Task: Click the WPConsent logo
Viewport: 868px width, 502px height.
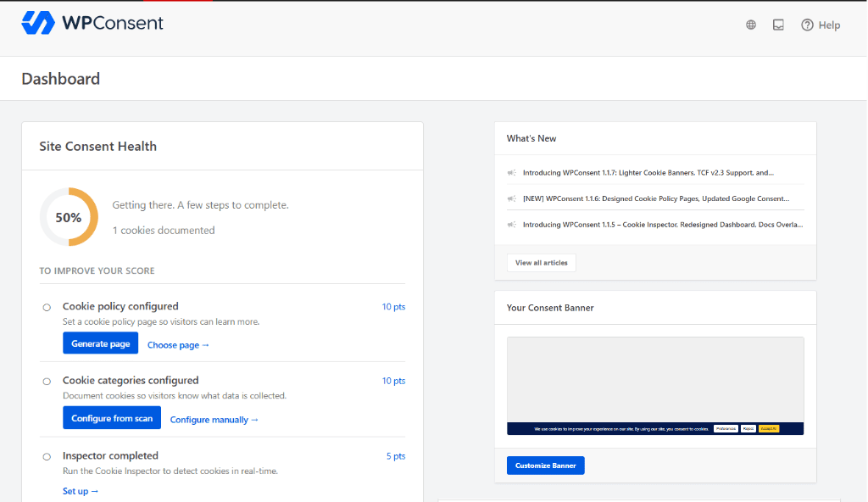Action: tap(92, 23)
